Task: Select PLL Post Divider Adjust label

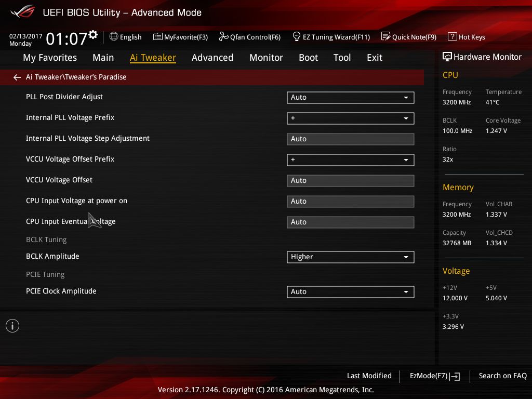Action: click(64, 97)
